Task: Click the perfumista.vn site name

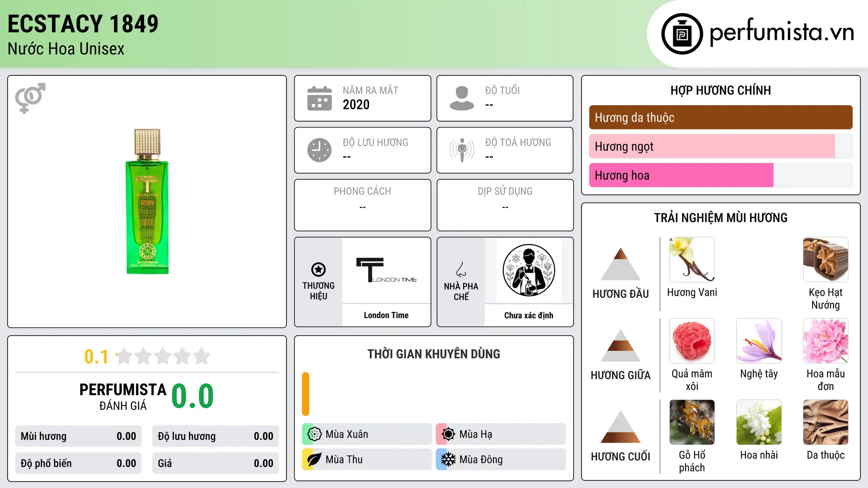Action: 782,32
